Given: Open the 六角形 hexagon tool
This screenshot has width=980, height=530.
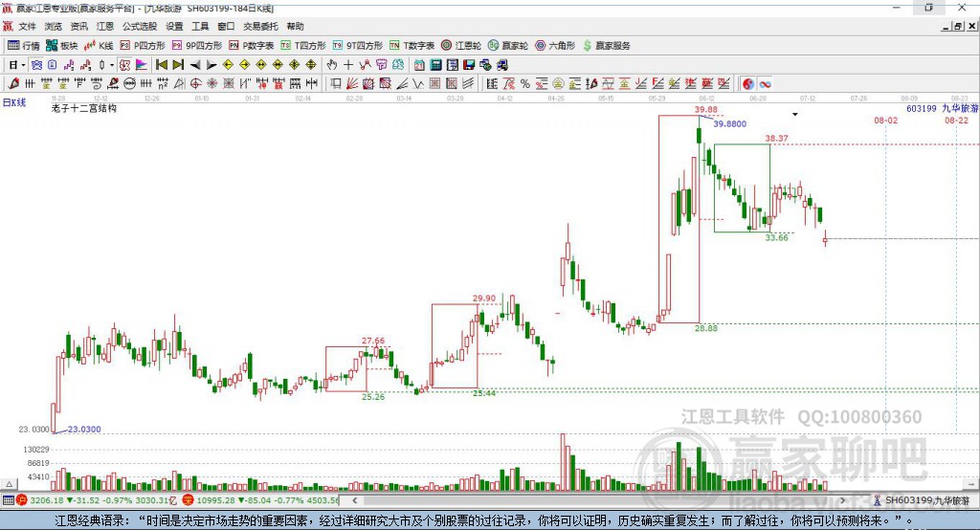Looking at the screenshot, I should (x=555, y=46).
